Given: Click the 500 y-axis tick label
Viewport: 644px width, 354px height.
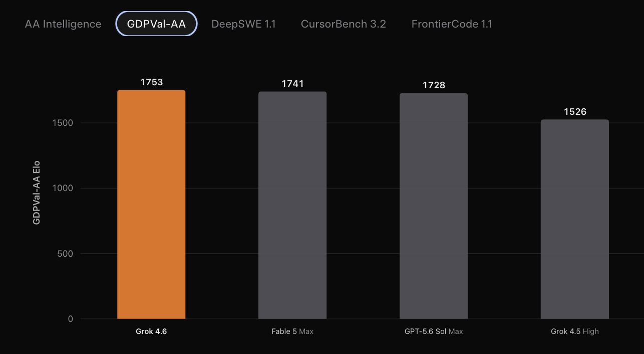Looking at the screenshot, I should pos(65,254).
